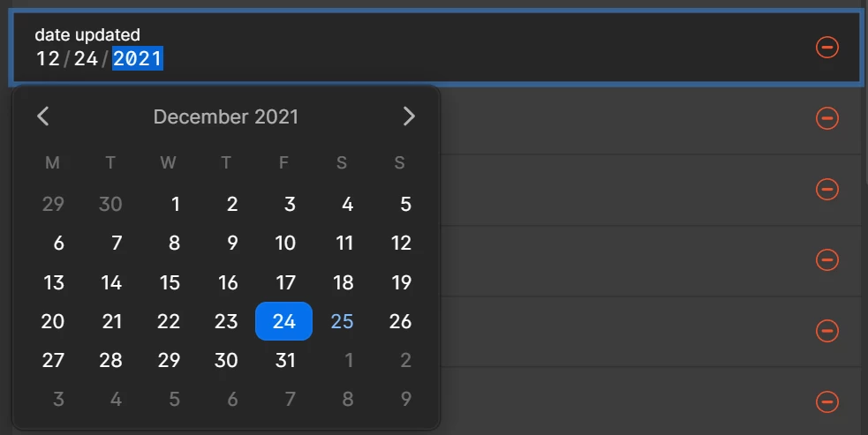Image resolution: width=868 pixels, height=435 pixels.
Task: Remove the date updated field row
Action: (x=827, y=47)
